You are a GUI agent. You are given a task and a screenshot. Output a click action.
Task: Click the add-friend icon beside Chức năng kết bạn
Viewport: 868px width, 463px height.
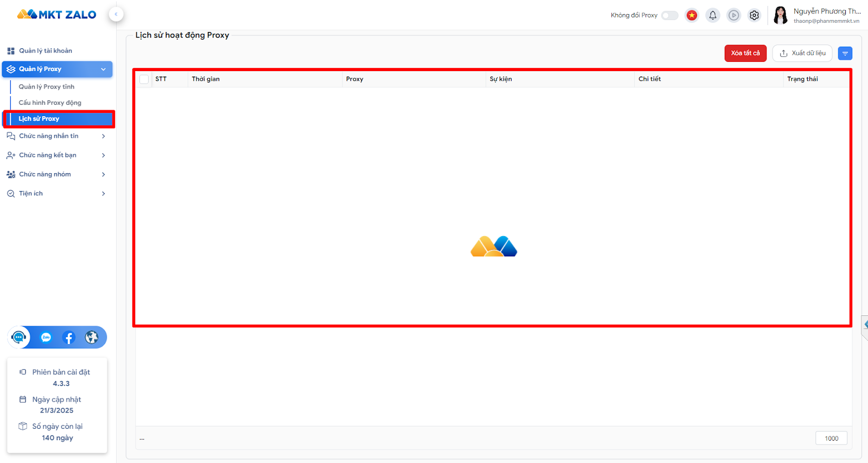[x=11, y=155]
